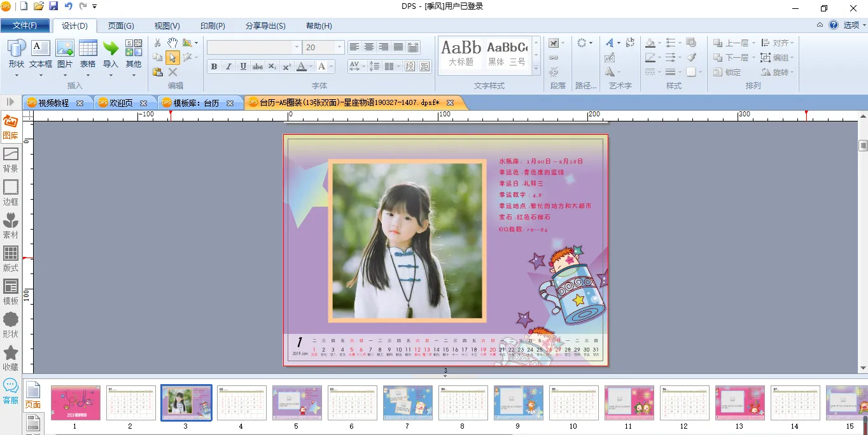Toggle underline text formatting
This screenshot has height=435, width=868.
pos(243,67)
